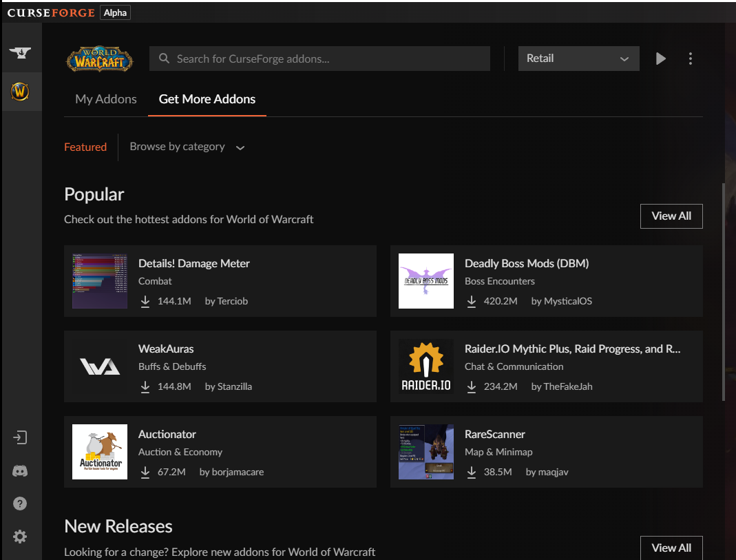The width and height of the screenshot is (736, 560).
Task: Open Deadly Boss Mods thumbnail image
Action: 425,281
